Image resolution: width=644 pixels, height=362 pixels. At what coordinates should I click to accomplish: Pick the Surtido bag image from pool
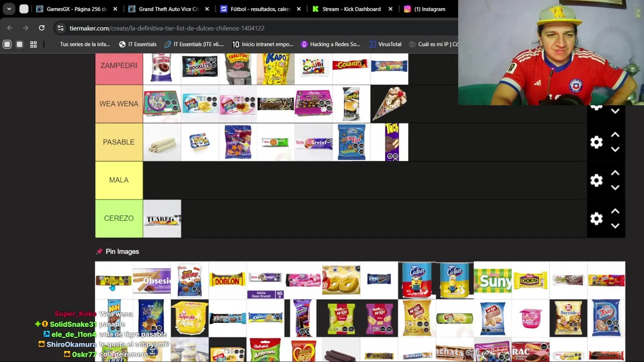(x=569, y=318)
